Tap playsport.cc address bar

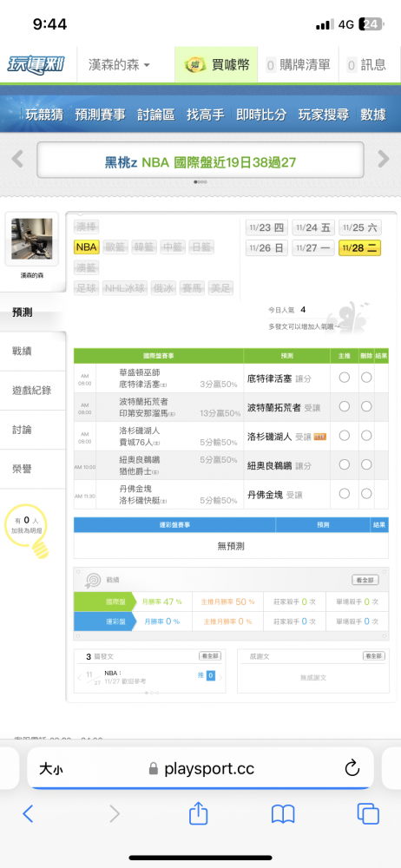click(200, 768)
